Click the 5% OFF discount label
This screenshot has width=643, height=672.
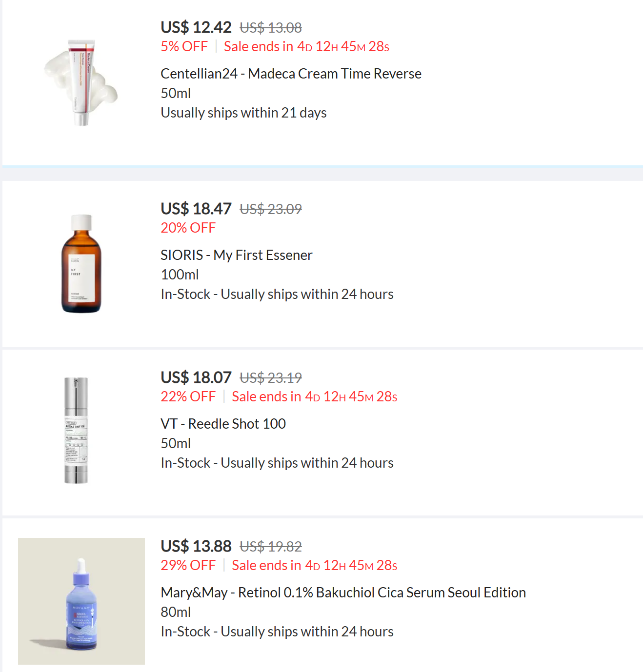(x=184, y=46)
